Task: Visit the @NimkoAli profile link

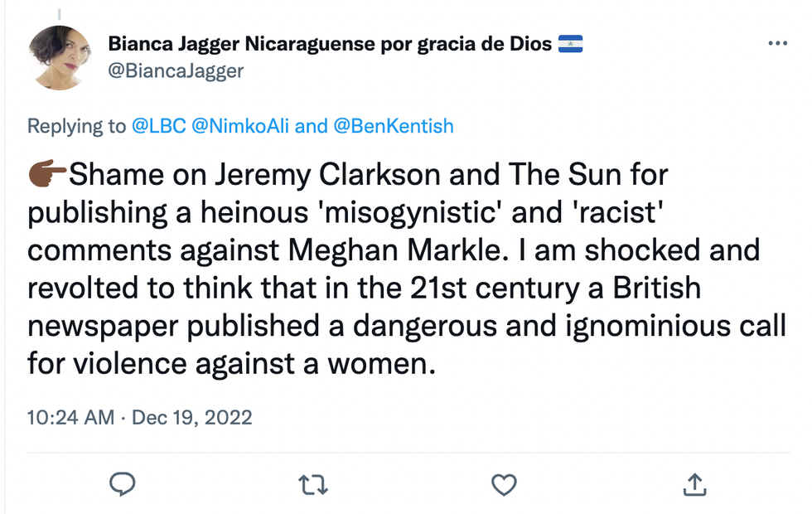Action: point(240,126)
